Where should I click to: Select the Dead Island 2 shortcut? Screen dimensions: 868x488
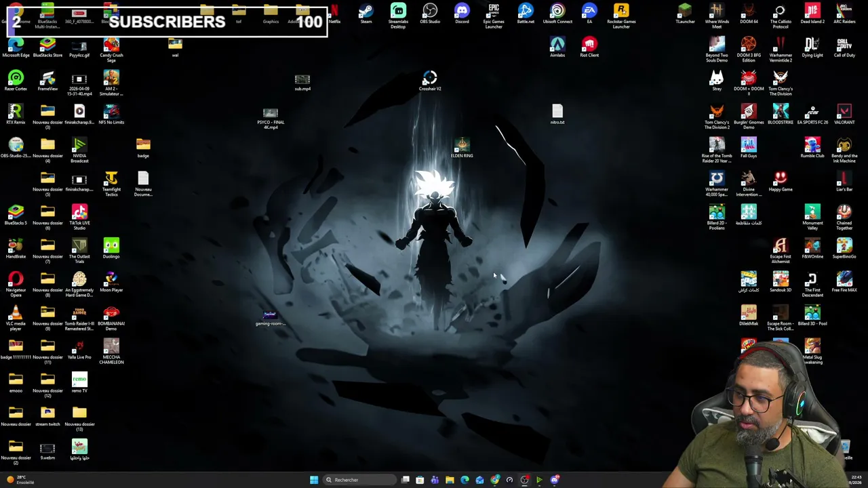pos(812,14)
